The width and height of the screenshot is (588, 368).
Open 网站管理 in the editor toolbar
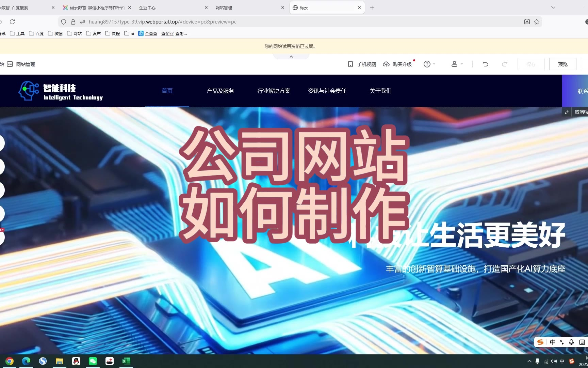click(22, 64)
